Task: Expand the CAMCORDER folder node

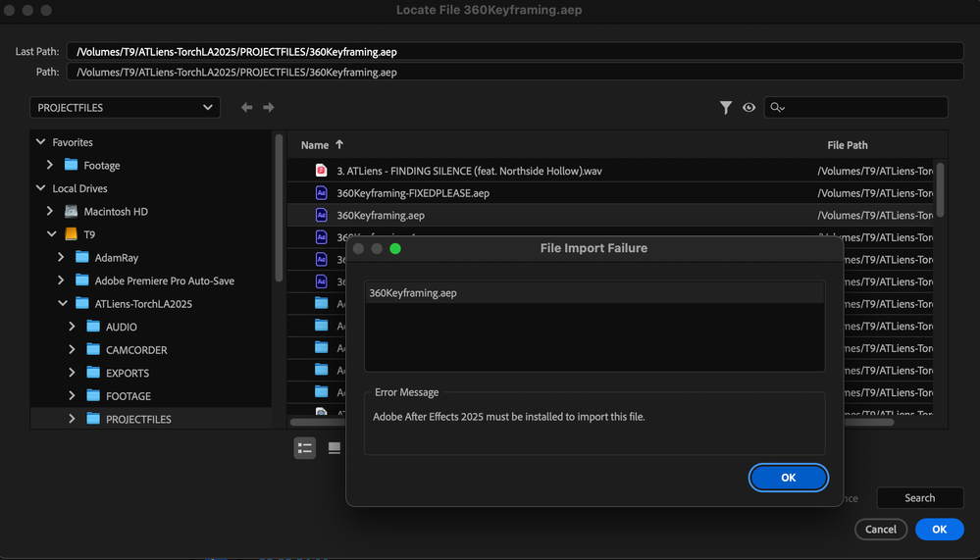Action: coord(72,349)
